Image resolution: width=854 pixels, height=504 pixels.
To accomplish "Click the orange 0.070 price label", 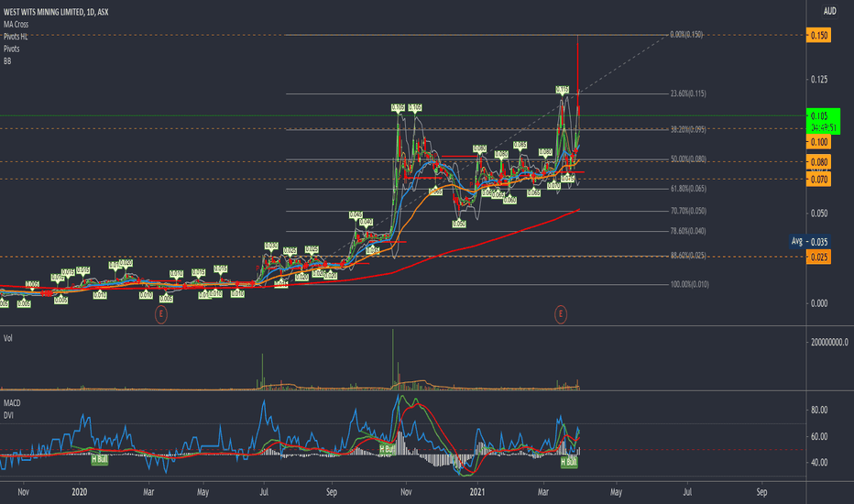I will click(818, 180).
